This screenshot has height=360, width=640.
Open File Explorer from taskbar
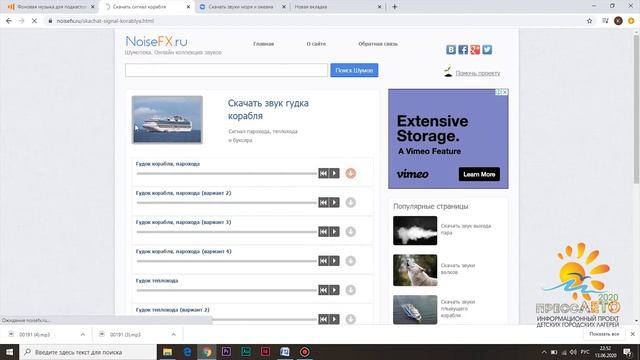point(167,352)
